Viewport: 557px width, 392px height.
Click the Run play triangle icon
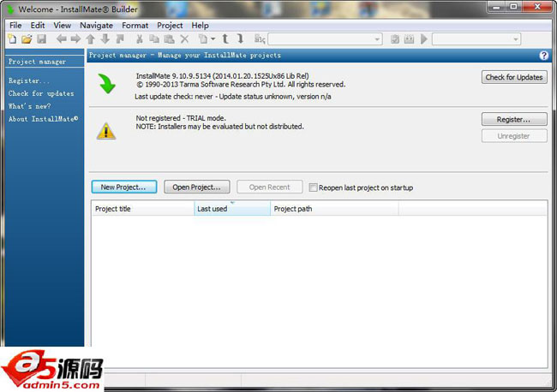pyautogui.click(x=424, y=39)
